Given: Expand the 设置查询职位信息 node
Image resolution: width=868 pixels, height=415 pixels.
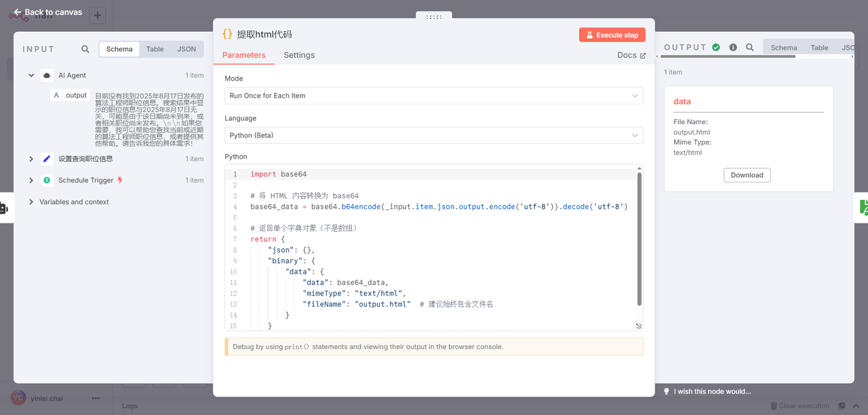Looking at the screenshot, I should (x=31, y=159).
